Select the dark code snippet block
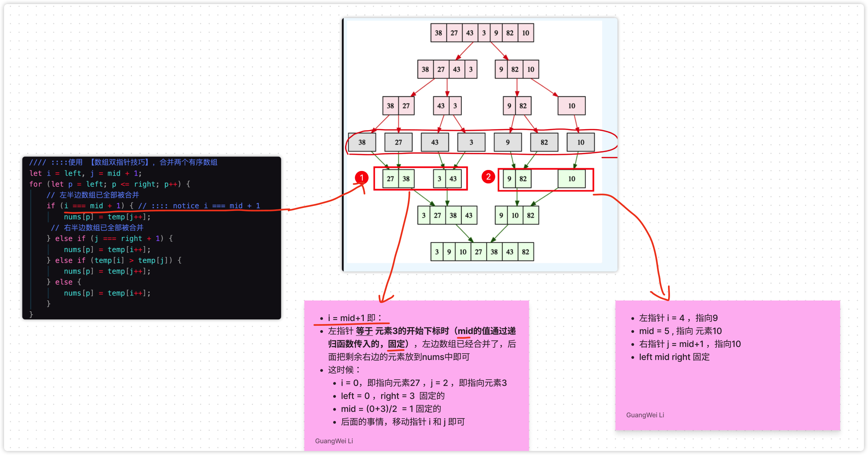Image resolution: width=868 pixels, height=455 pixels. (152, 238)
